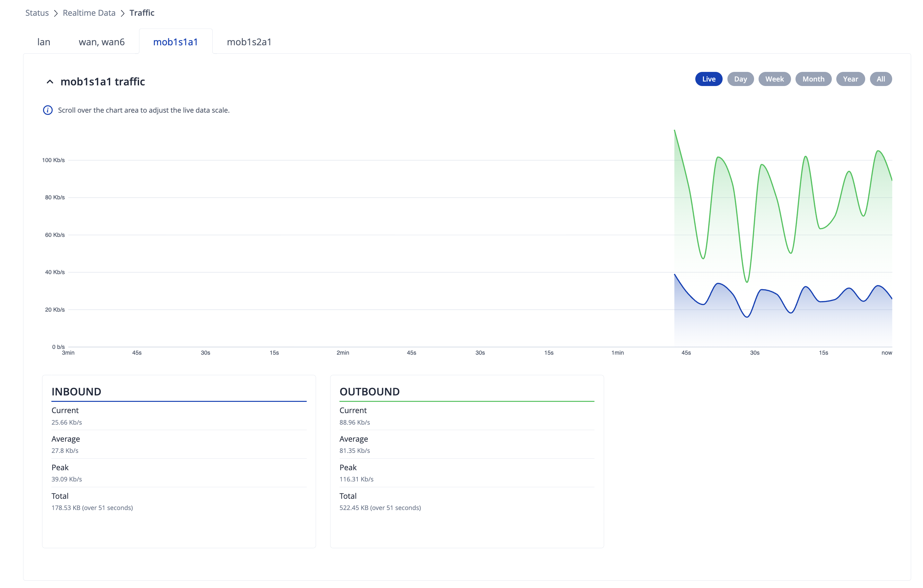
Task: Select the Live time range
Action: click(708, 79)
